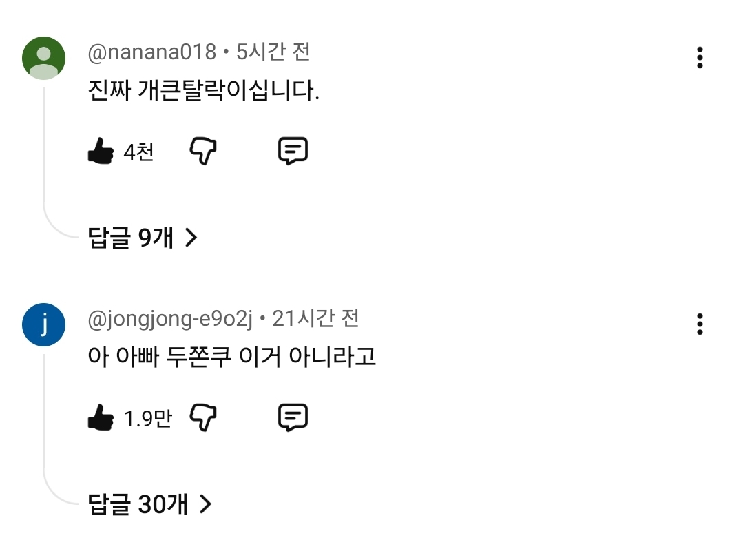
Task: Click the chevron next to 답글 30개
Action: 205,505
